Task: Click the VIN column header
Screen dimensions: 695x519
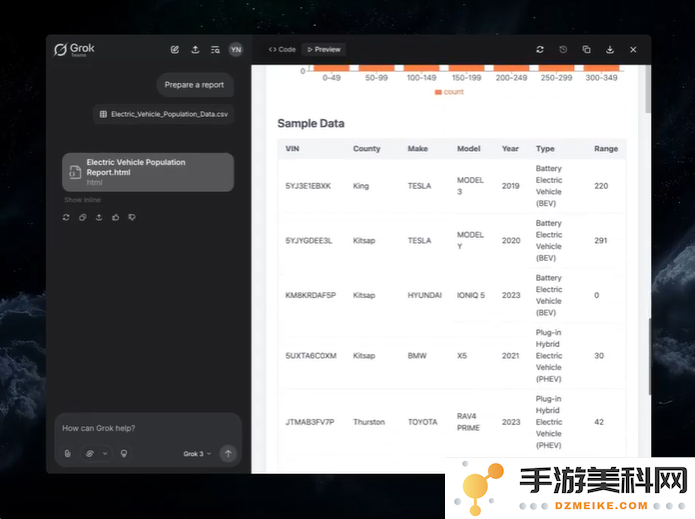Action: click(x=292, y=148)
